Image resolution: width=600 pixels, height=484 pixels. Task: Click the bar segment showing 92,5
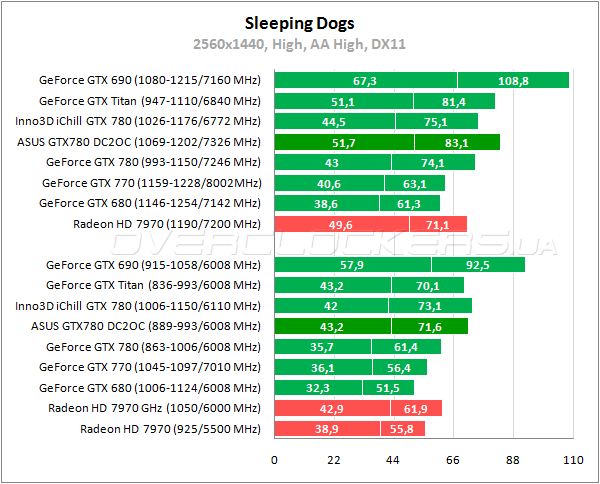478,265
